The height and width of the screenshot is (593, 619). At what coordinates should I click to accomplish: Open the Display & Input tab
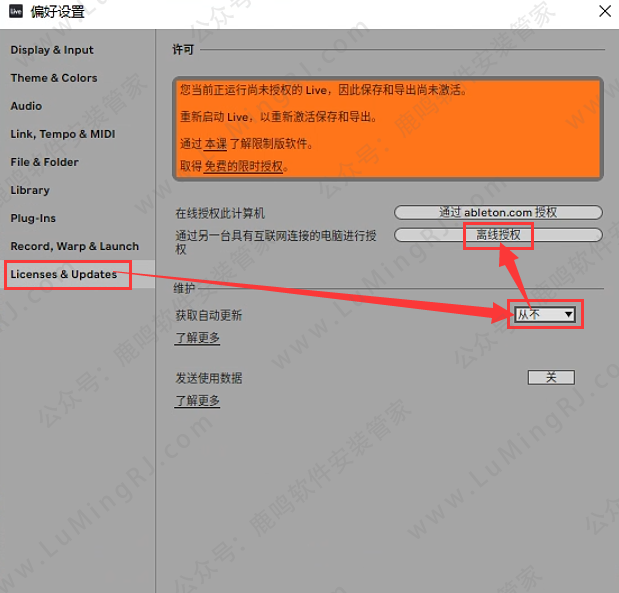[x=52, y=50]
